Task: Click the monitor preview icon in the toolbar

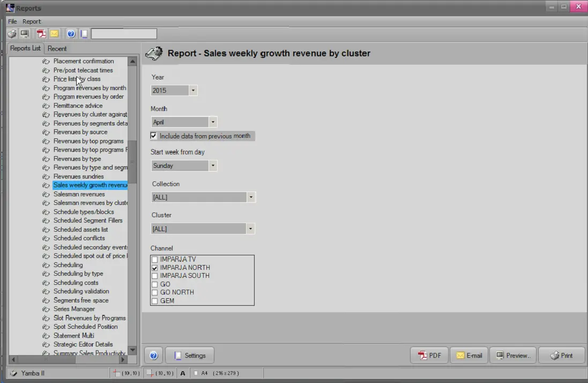Action: (25, 34)
